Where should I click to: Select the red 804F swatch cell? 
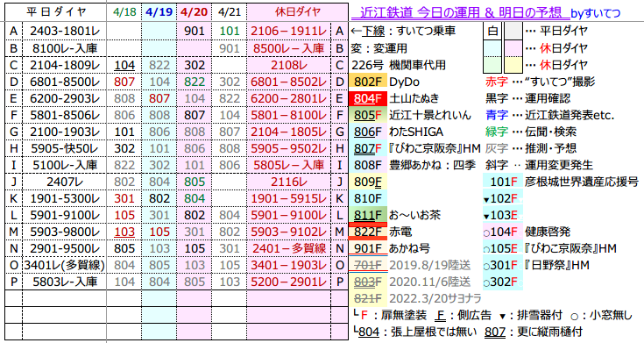pos(368,98)
